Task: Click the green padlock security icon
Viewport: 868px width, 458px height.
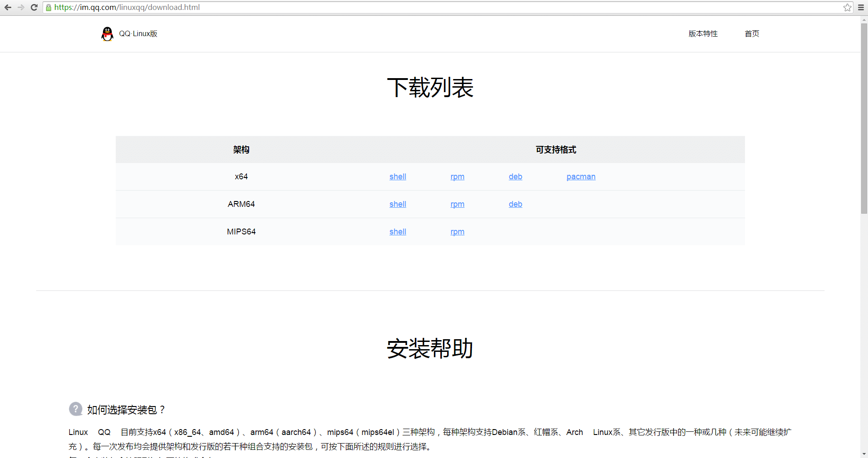Action: 49,8
